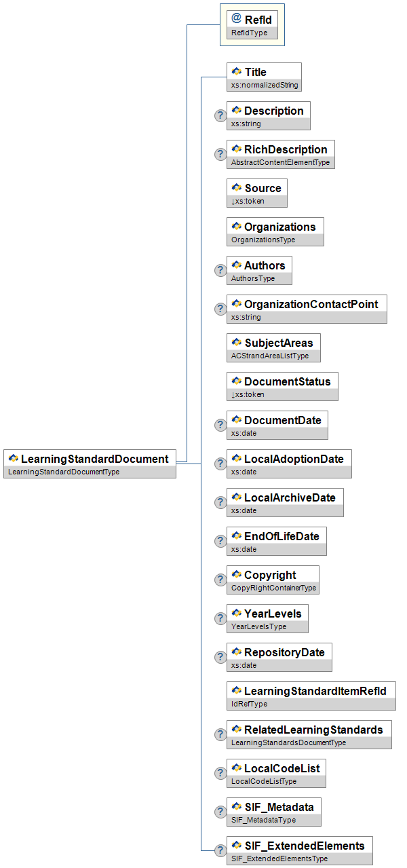The height and width of the screenshot is (868, 407).
Task: Click the @ attribute icon beside RefId
Action: pos(236,19)
